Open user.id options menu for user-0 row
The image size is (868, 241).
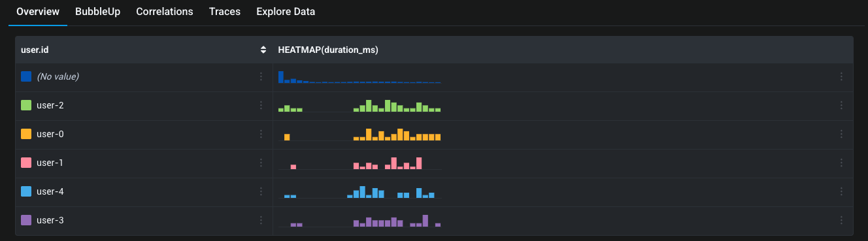261,134
